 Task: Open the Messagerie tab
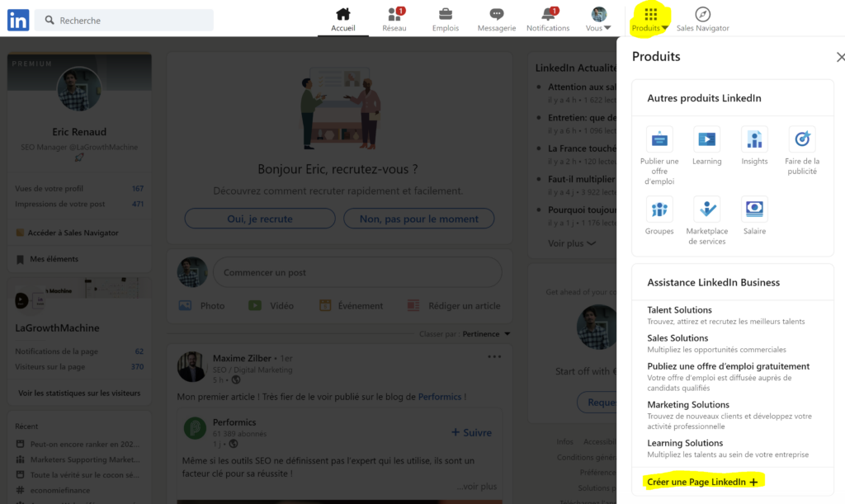click(x=497, y=20)
